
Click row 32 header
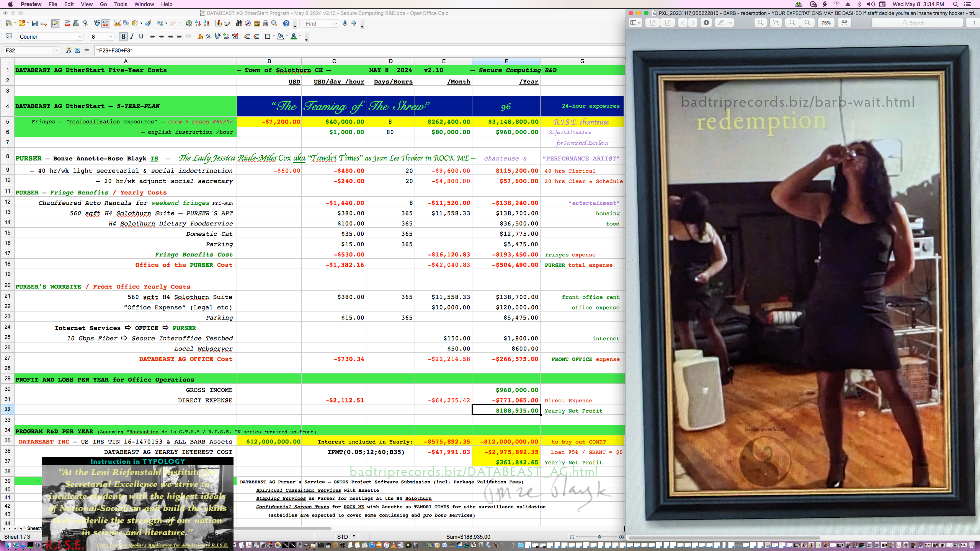(7, 409)
